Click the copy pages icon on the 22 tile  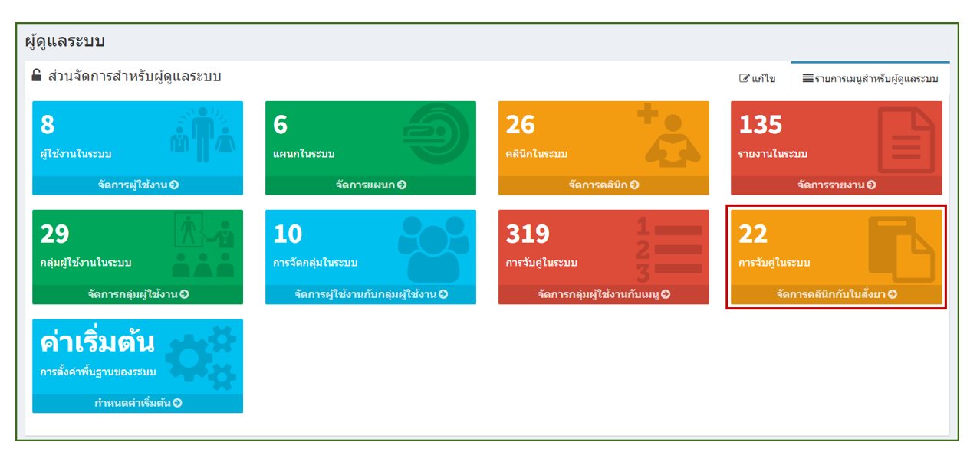pyautogui.click(x=901, y=248)
